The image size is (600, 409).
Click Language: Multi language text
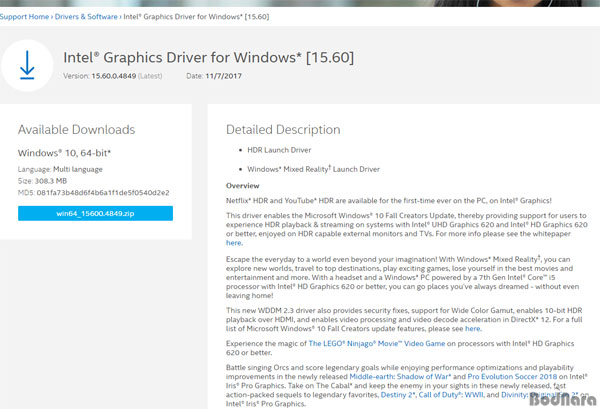pos(60,169)
